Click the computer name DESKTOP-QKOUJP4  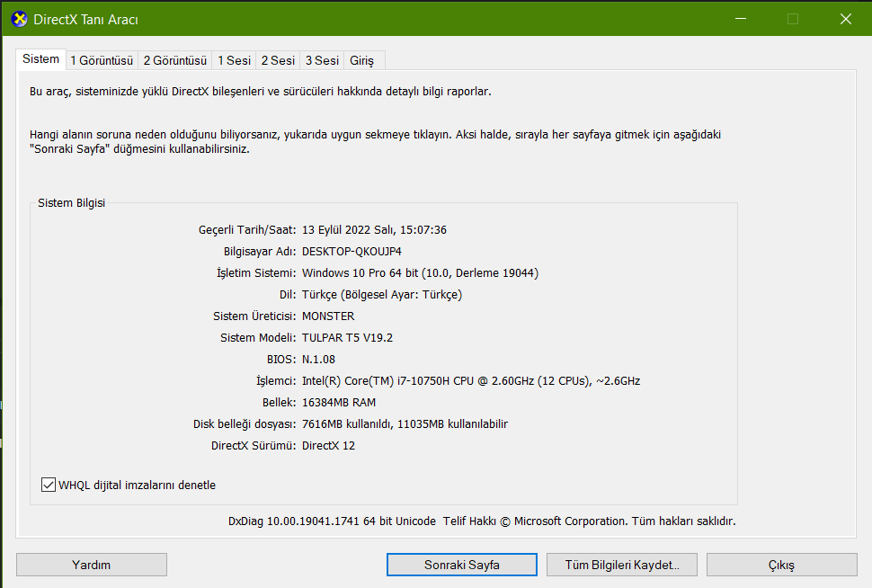[x=351, y=252]
